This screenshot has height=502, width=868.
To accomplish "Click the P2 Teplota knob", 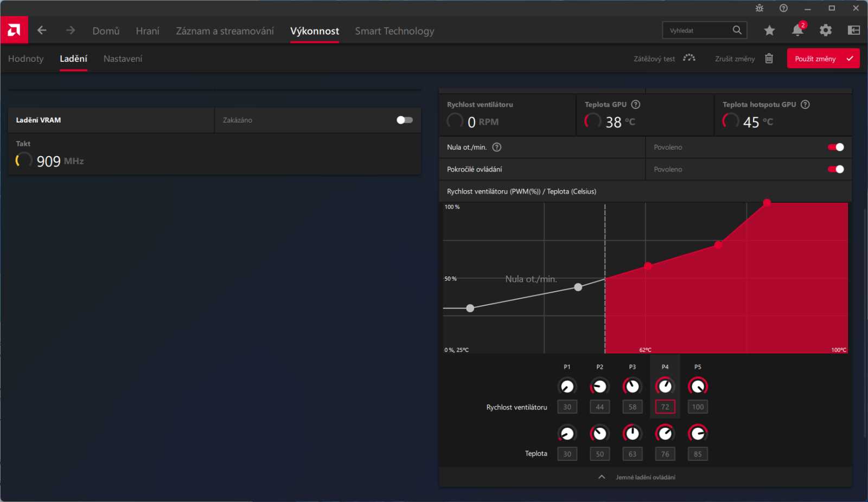I will point(599,433).
